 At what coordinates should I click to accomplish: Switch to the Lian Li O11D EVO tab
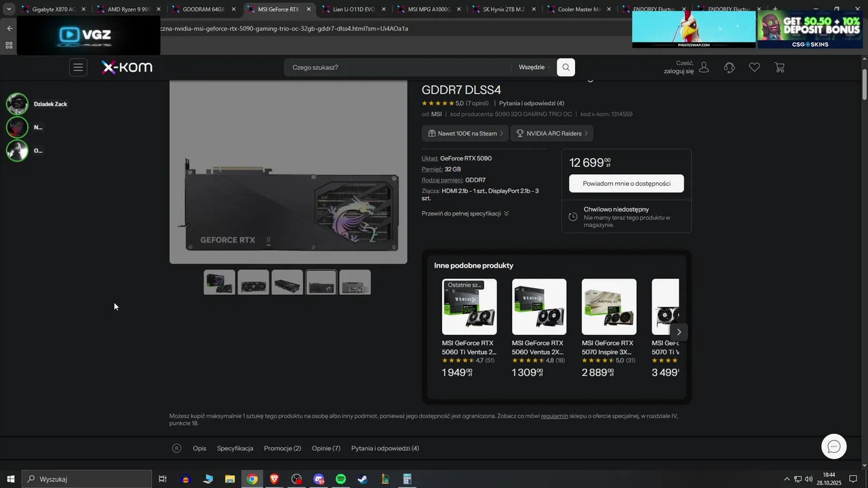point(354,9)
